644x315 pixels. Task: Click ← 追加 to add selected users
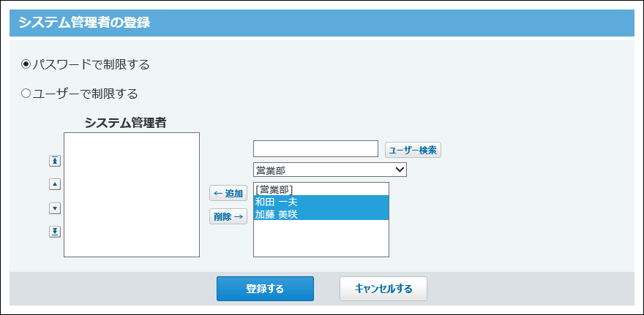click(x=228, y=193)
